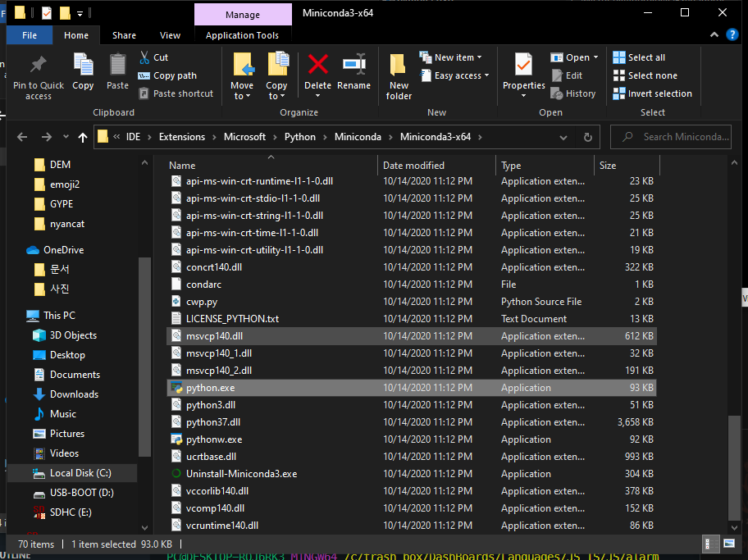Collapse the ribbon with the chevron
This screenshot has width=748, height=560.
click(x=714, y=34)
